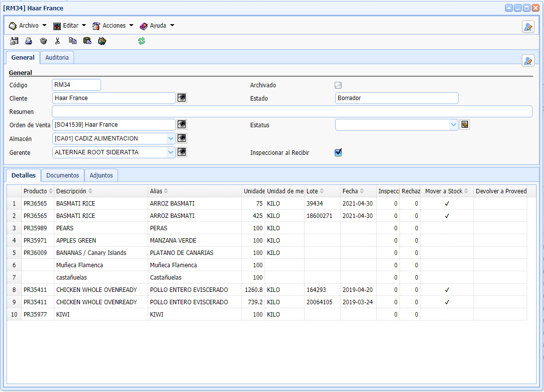
Task: Toggle sort arrows on Lote column
Action: (x=322, y=191)
